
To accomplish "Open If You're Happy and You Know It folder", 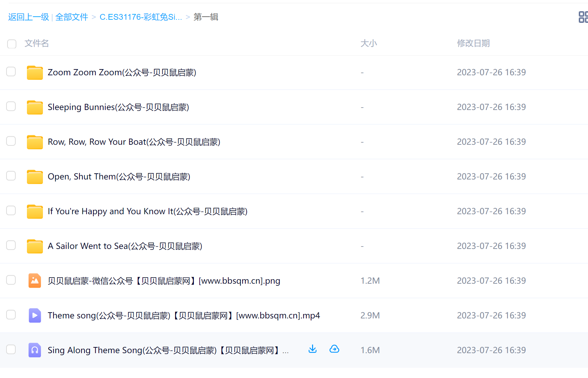I will point(147,211).
